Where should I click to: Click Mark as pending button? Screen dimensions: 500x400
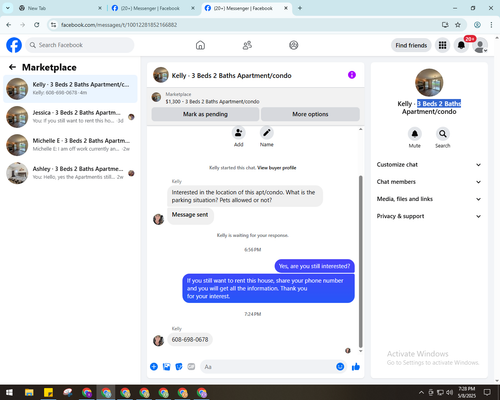[x=205, y=114]
